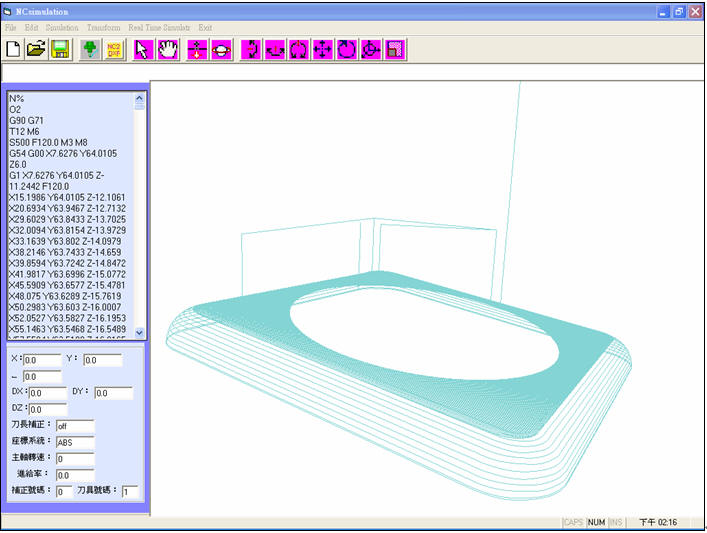Image resolution: width=707 pixels, height=533 pixels.
Task: Create a new file with the blank page icon
Action: (x=13, y=49)
